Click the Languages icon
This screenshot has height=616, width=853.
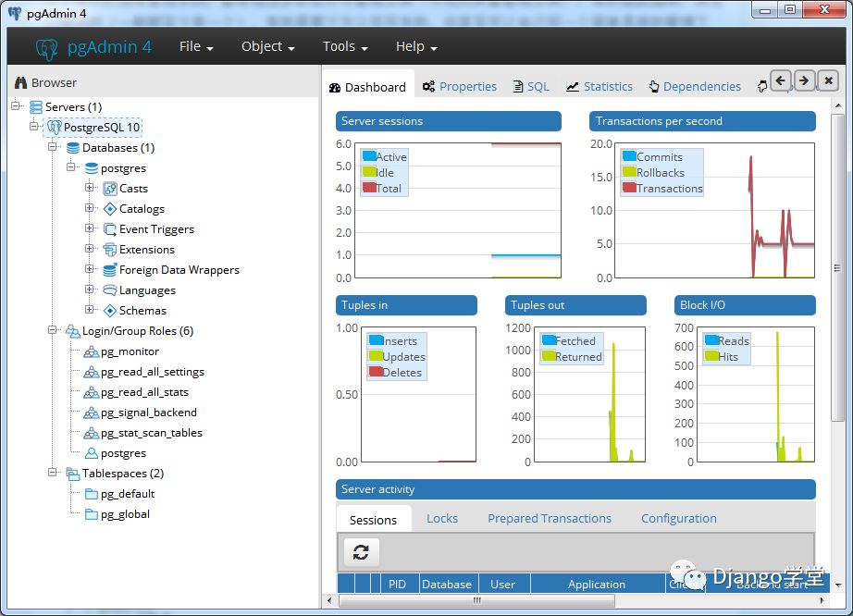click(x=110, y=290)
